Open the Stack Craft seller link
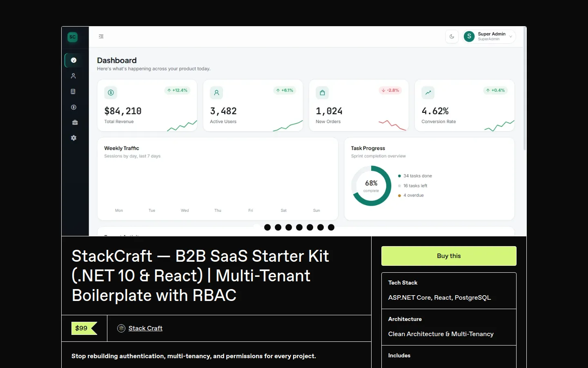 145,328
